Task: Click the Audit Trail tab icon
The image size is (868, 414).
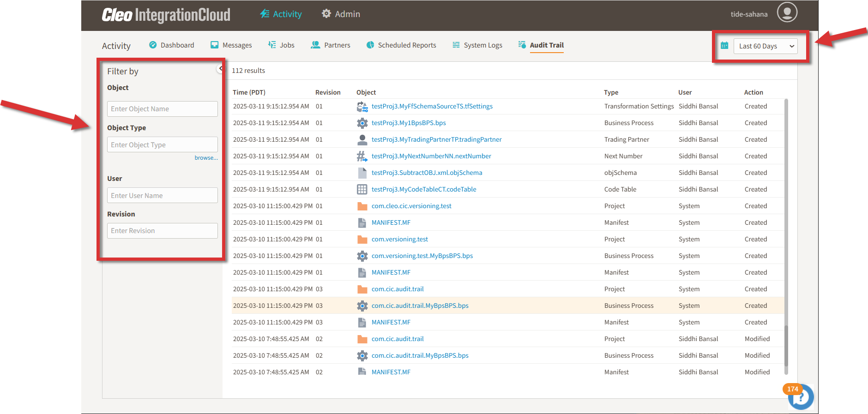Action: [522, 45]
